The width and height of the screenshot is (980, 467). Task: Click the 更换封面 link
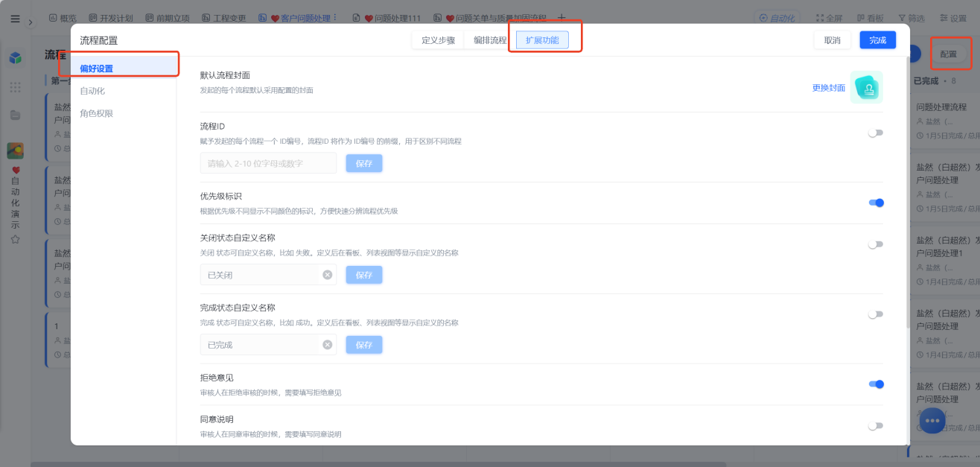click(829, 88)
